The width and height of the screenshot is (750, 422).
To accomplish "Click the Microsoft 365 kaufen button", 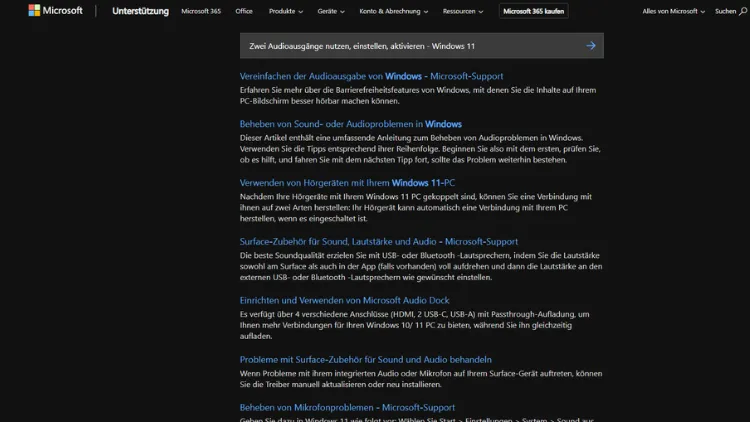I will click(x=533, y=11).
